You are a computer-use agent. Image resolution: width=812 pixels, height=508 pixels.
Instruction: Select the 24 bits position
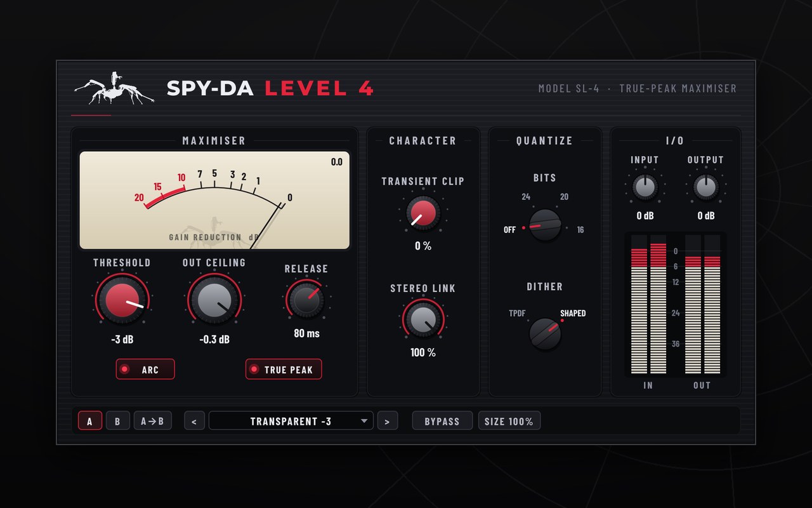point(526,197)
